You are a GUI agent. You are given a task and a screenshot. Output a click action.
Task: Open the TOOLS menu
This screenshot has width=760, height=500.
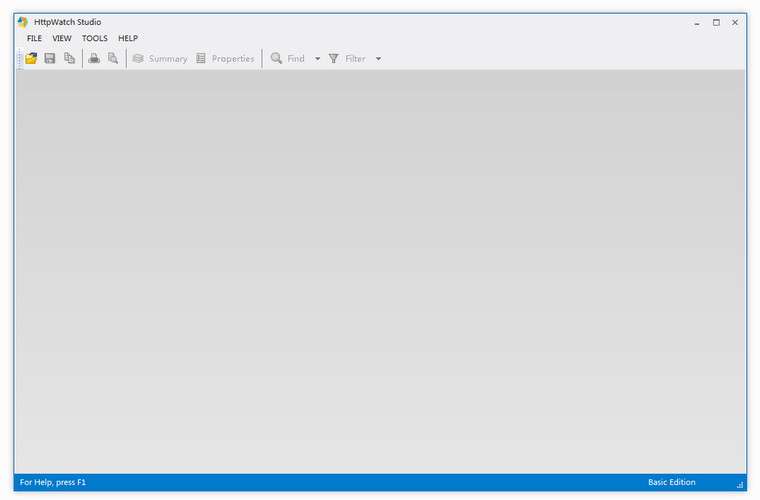[95, 38]
